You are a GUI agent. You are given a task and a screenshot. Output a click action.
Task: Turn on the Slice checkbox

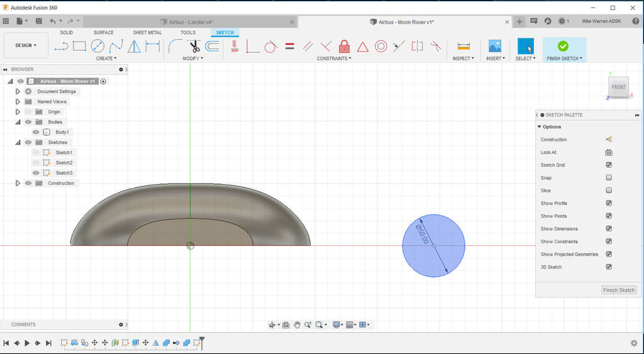tap(609, 191)
